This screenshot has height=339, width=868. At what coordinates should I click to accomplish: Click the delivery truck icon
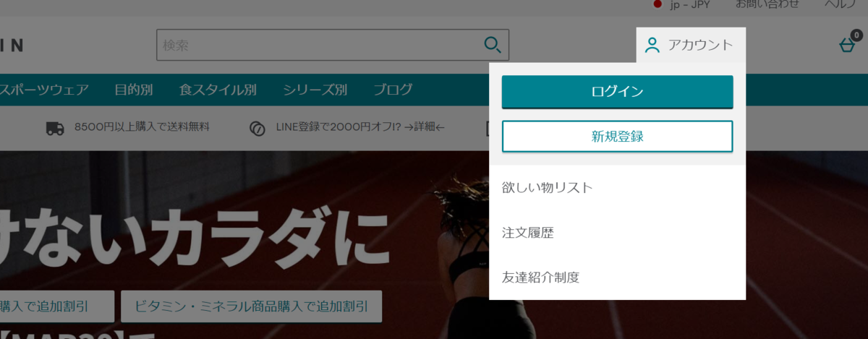click(55, 128)
